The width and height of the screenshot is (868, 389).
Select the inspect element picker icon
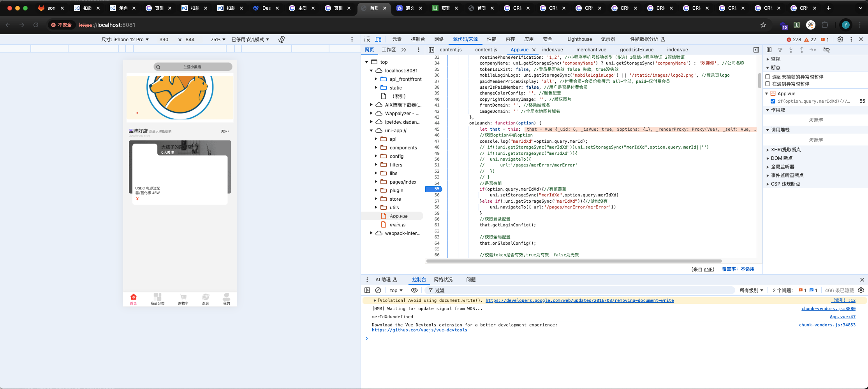click(367, 39)
